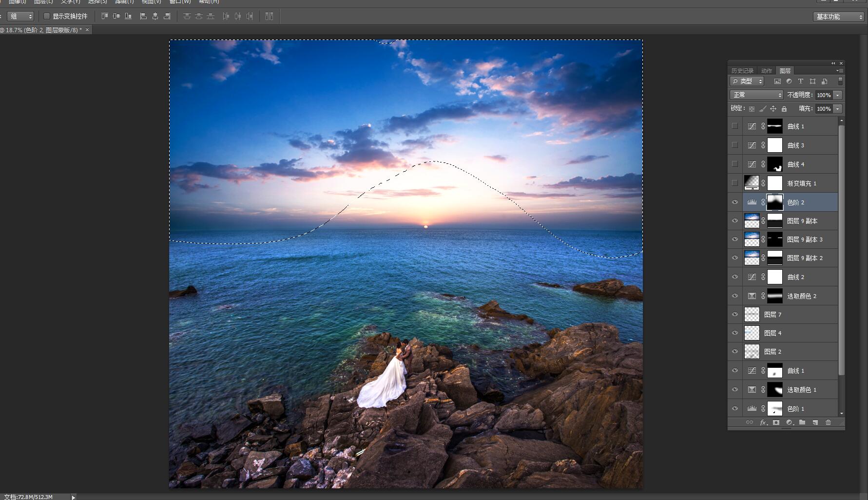Click the align top edges icon
Image resolution: width=868 pixels, height=500 pixels.
[104, 16]
